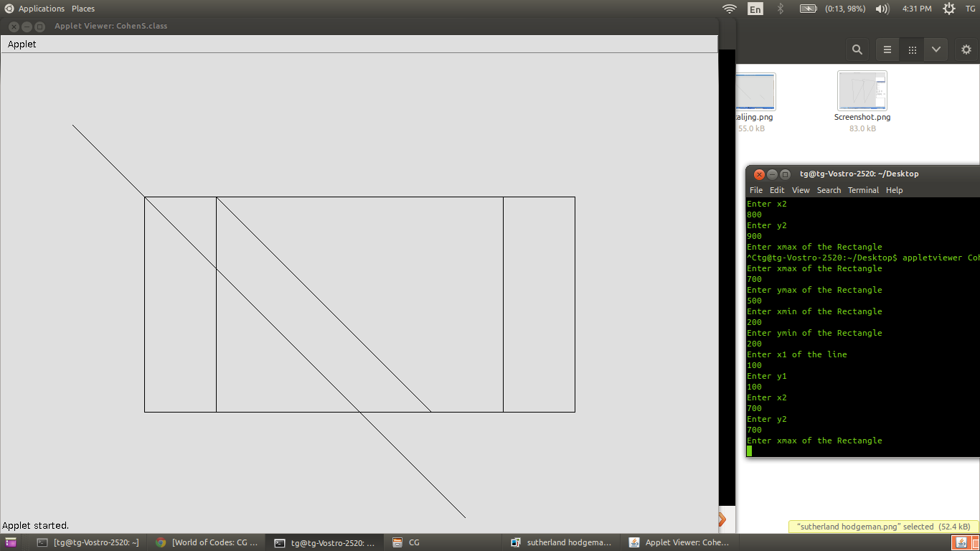Open the terminal Edit menu
This screenshot has width=980, height=551.
coord(777,190)
